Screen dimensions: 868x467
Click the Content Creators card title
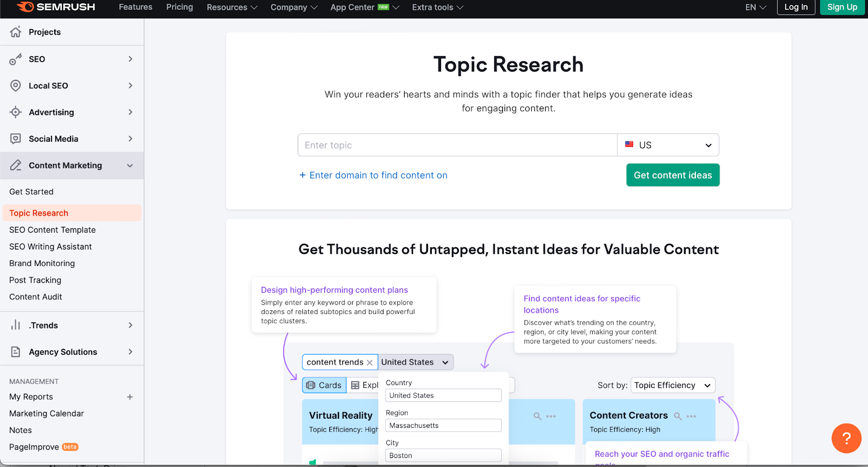(x=629, y=415)
